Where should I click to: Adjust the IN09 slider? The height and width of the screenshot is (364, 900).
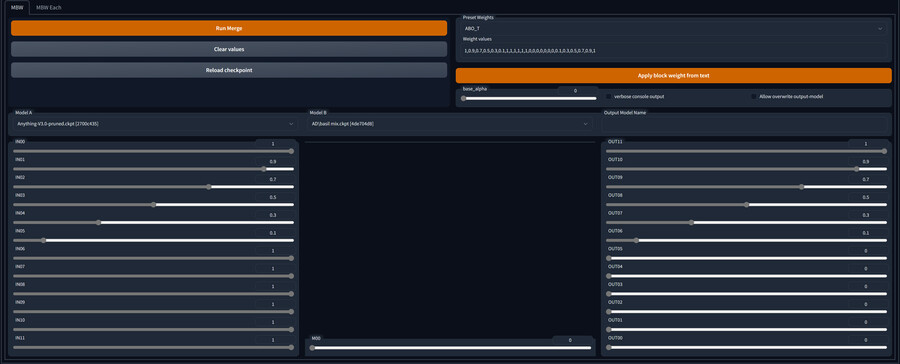coord(154,311)
